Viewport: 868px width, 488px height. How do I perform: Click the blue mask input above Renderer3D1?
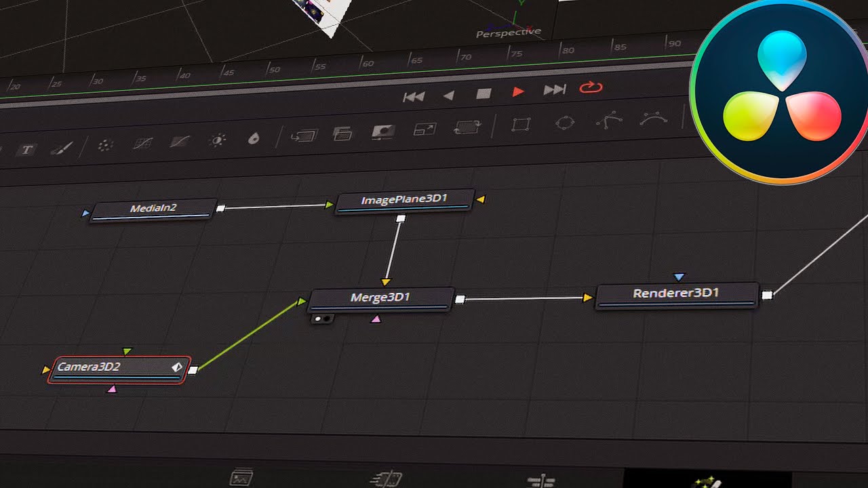[x=679, y=277]
